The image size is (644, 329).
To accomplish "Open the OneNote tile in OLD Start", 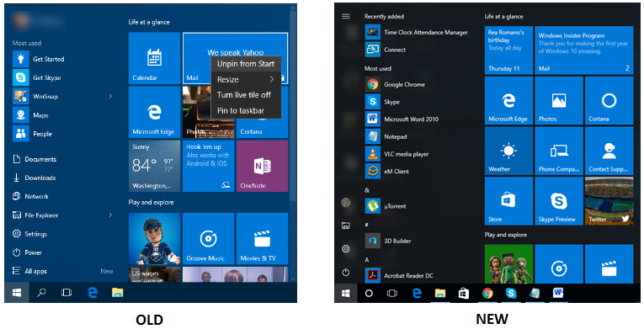I will (262, 166).
